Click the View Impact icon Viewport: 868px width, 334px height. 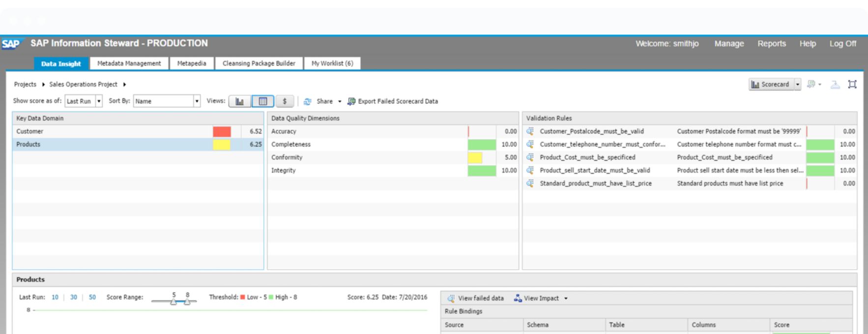click(x=518, y=298)
